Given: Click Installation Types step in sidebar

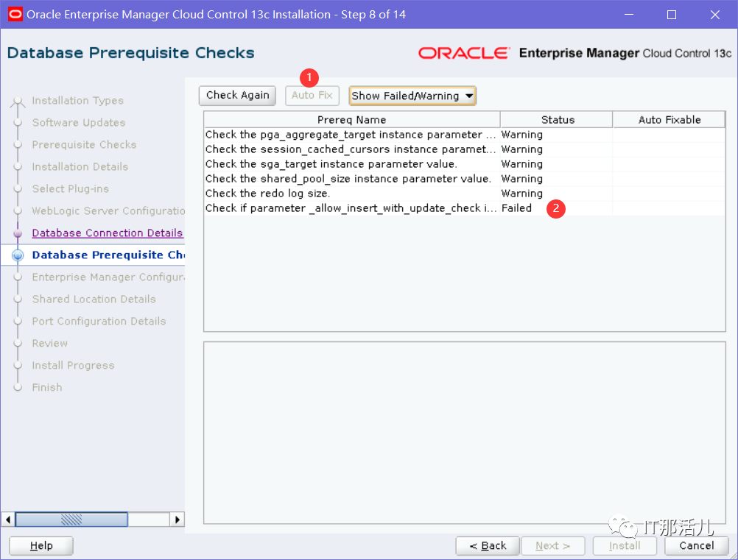Looking at the screenshot, I should [x=77, y=101].
